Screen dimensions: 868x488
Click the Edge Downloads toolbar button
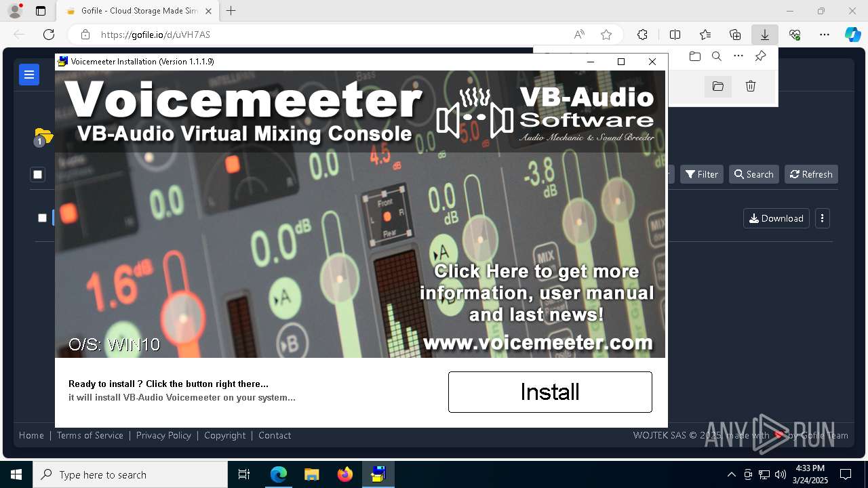pyautogui.click(x=764, y=35)
